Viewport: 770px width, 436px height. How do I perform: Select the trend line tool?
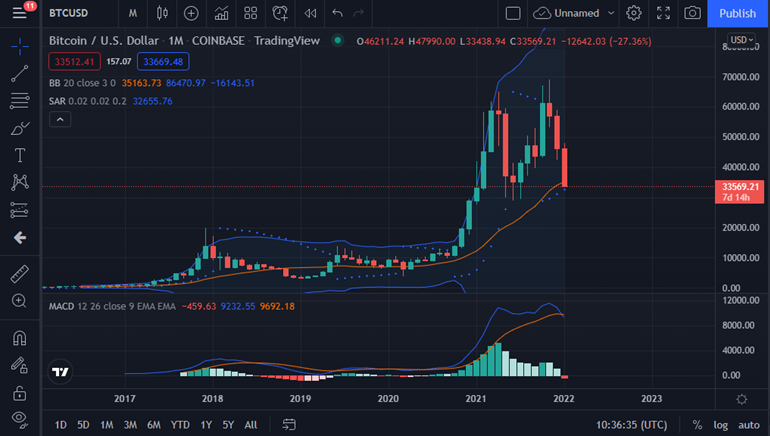pos(20,74)
